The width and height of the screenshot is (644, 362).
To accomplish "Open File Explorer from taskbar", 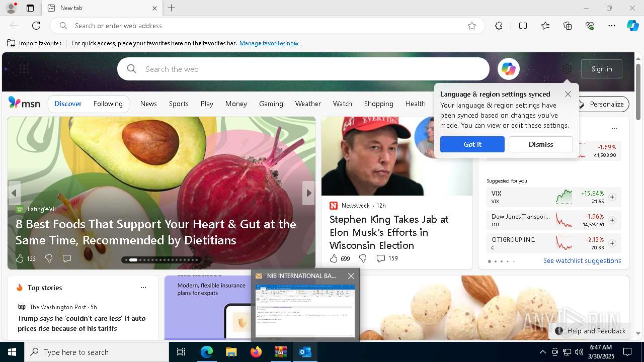I will (x=231, y=352).
